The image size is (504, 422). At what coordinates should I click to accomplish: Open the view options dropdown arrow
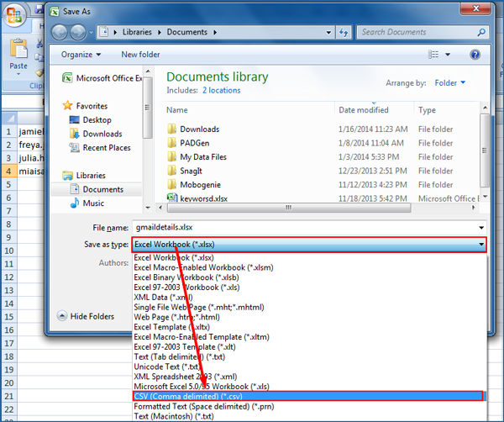coord(448,55)
